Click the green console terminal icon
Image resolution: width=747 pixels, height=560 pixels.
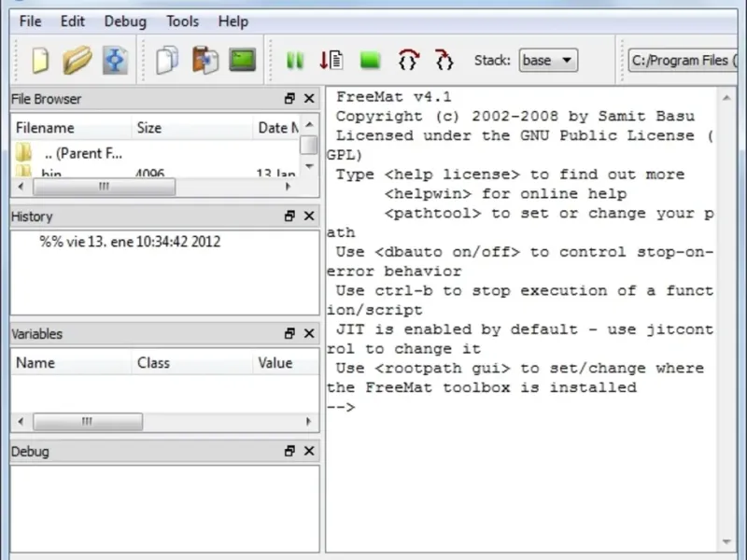click(242, 60)
